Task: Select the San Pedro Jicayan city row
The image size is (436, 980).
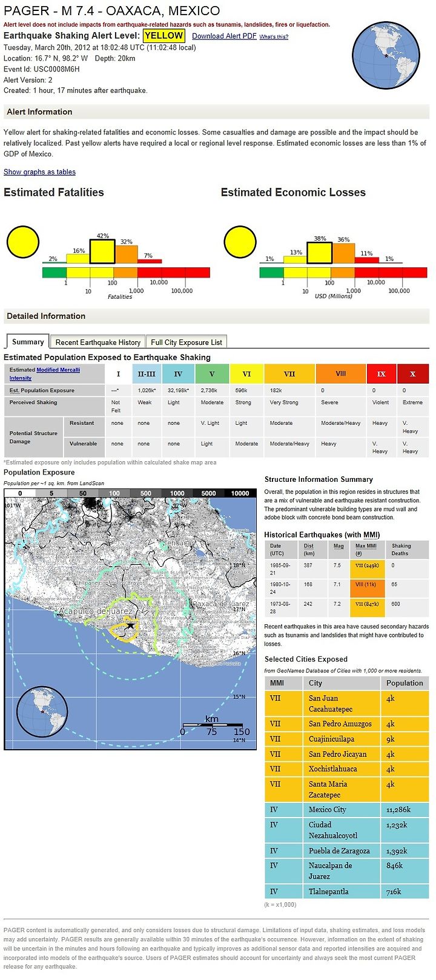Action: click(347, 754)
